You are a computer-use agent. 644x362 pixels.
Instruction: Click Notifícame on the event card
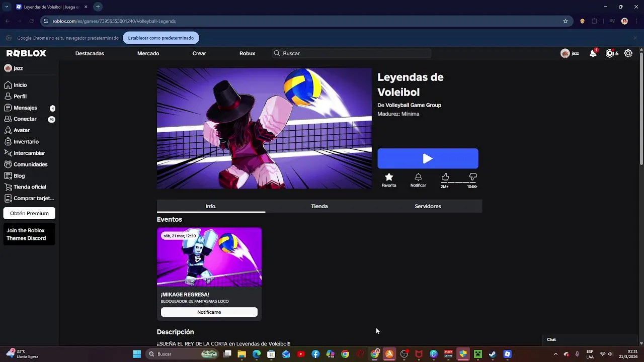point(209,312)
